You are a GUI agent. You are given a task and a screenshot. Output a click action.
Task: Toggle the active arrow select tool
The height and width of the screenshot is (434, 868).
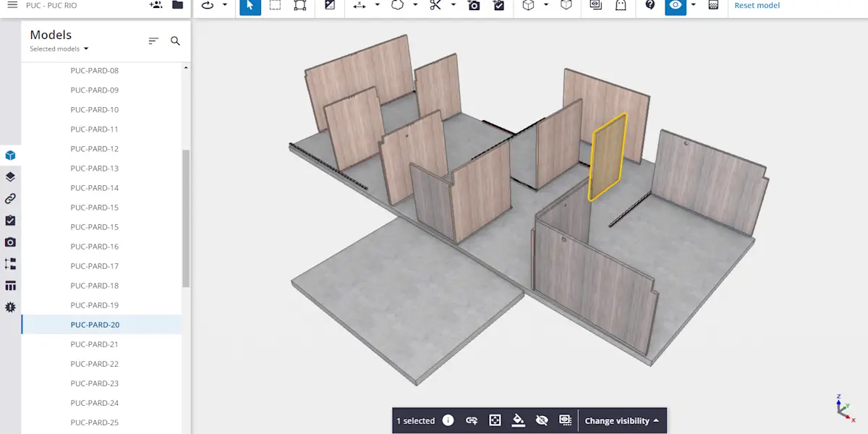pyautogui.click(x=250, y=6)
